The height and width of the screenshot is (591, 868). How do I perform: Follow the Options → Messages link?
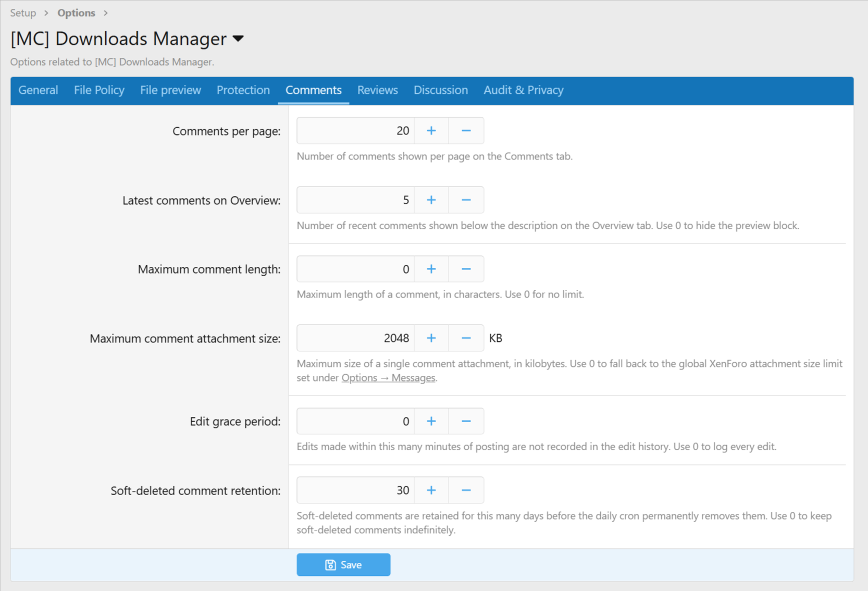(388, 378)
